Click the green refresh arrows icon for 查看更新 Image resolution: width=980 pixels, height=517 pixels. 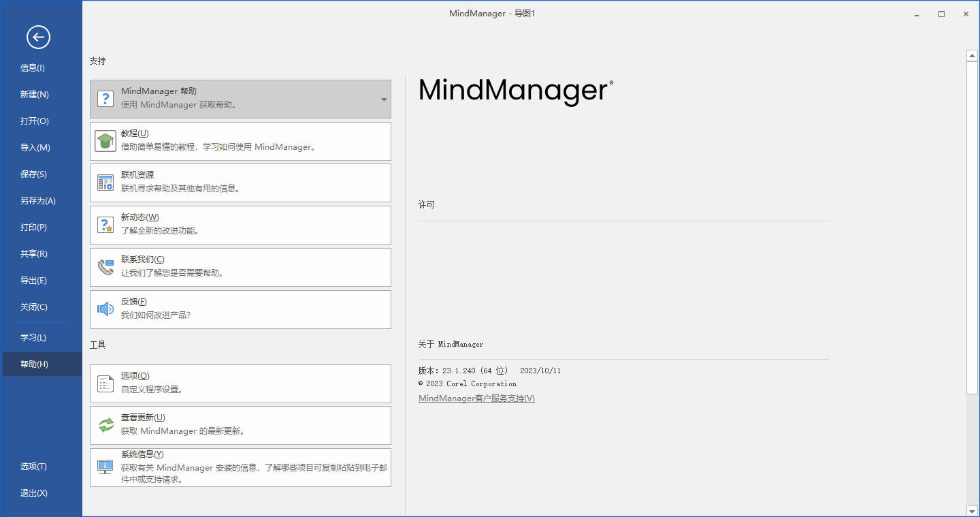(105, 425)
